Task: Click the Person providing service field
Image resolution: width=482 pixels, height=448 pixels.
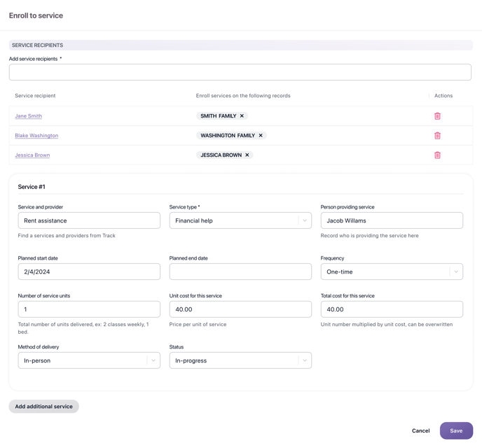Action: 392,220
